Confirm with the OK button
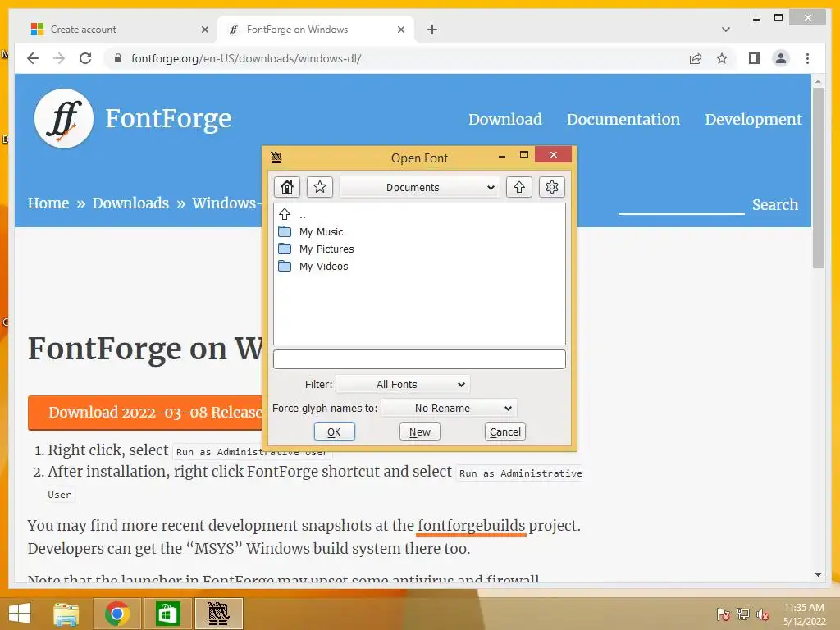Viewport: 840px width, 630px height. 335,431
